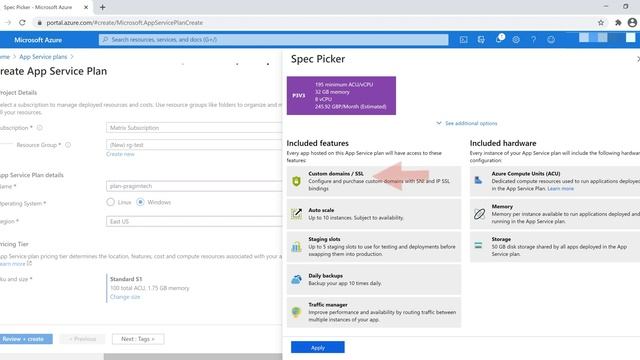Screen dimensions: 640x360
Task: Click Learn more link under Pricing Tier
Action: [13, 264]
